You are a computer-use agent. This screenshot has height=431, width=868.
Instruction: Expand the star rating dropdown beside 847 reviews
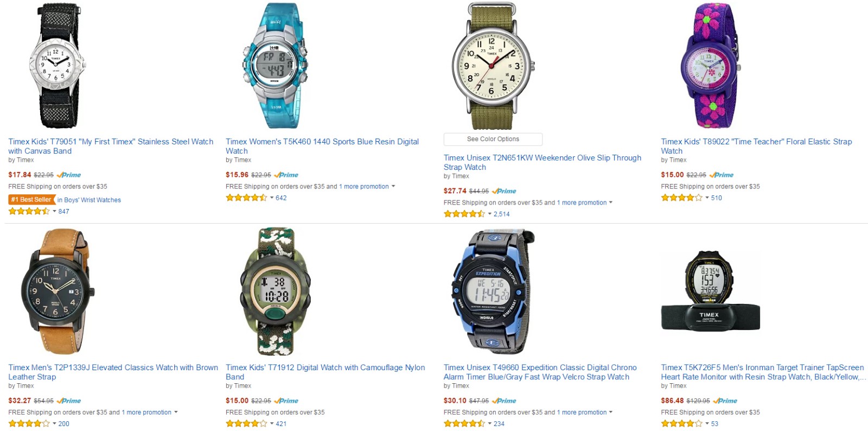pos(54,211)
